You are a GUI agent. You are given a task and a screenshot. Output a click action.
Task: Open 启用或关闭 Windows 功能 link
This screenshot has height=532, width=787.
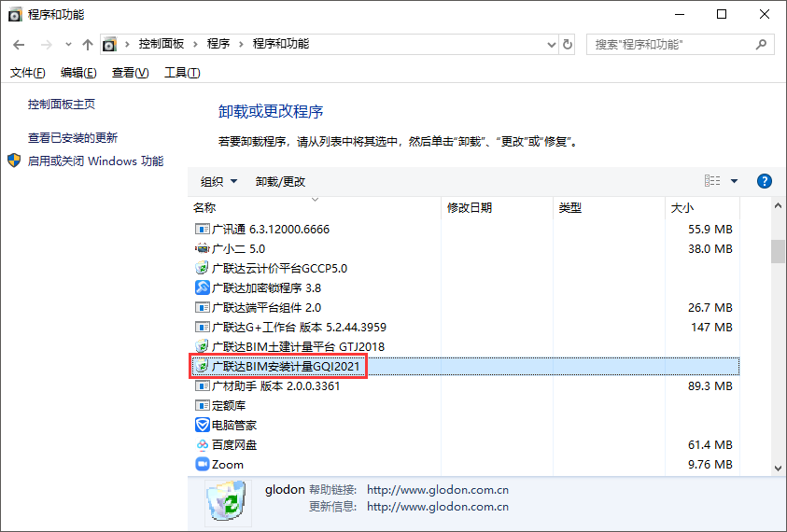pos(95,161)
